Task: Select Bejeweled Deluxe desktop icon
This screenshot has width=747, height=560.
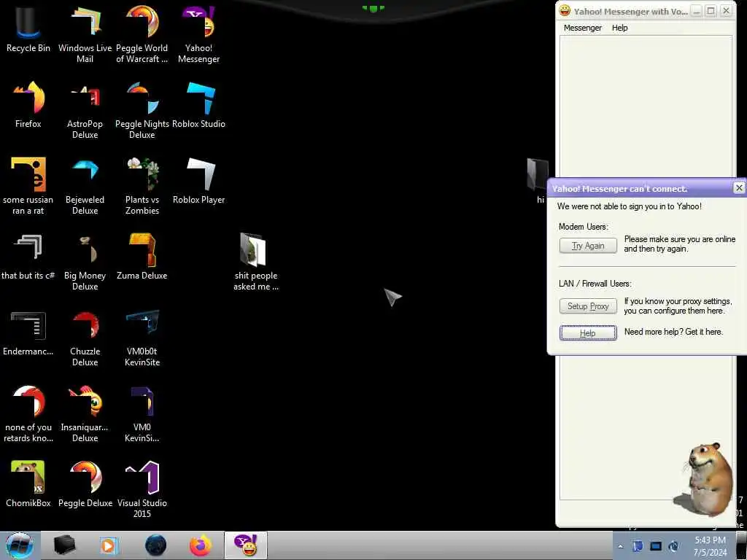Action: click(x=85, y=186)
